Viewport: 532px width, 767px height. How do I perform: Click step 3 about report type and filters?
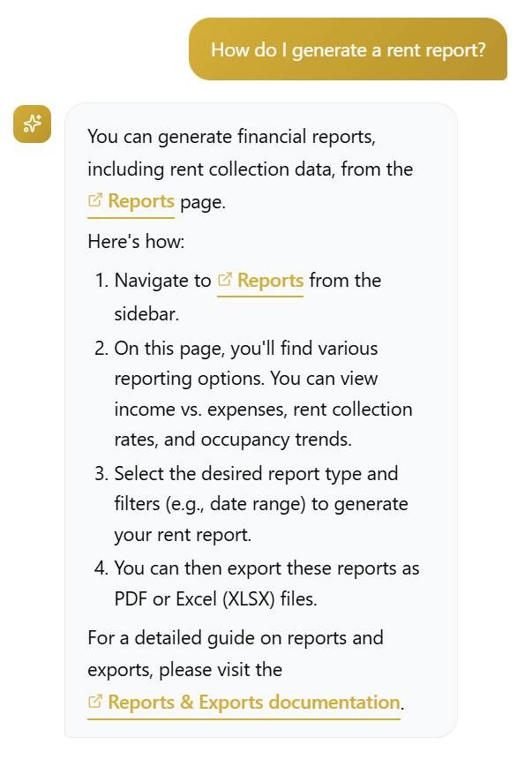[x=256, y=505]
